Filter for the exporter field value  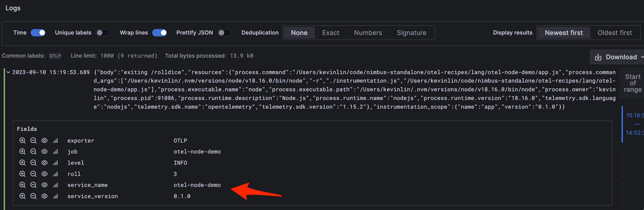point(22,140)
